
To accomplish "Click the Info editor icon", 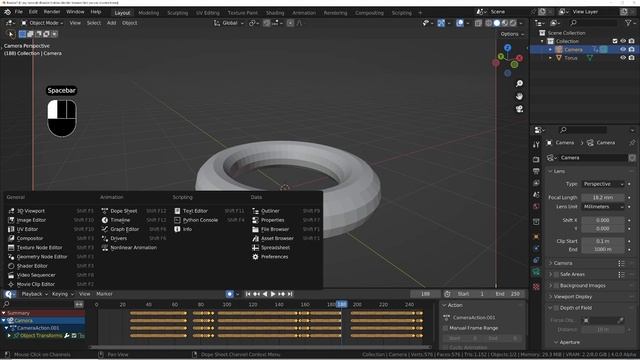I will 177,229.
